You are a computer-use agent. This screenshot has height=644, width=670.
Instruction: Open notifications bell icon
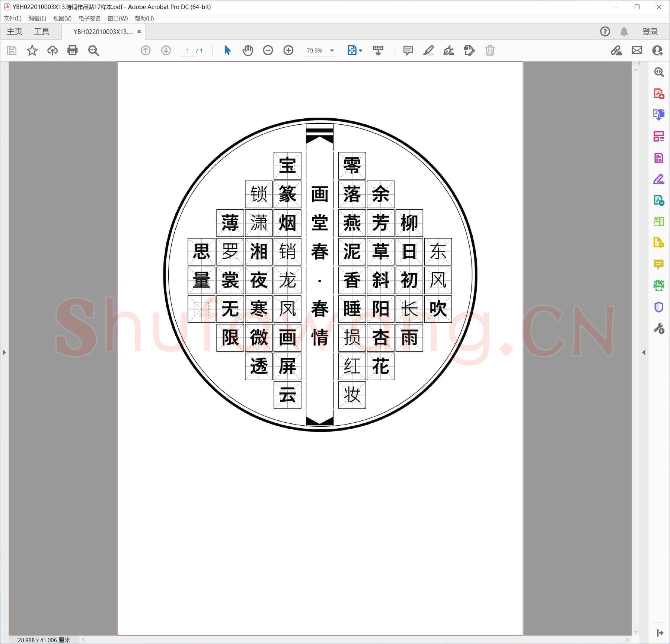click(x=624, y=32)
